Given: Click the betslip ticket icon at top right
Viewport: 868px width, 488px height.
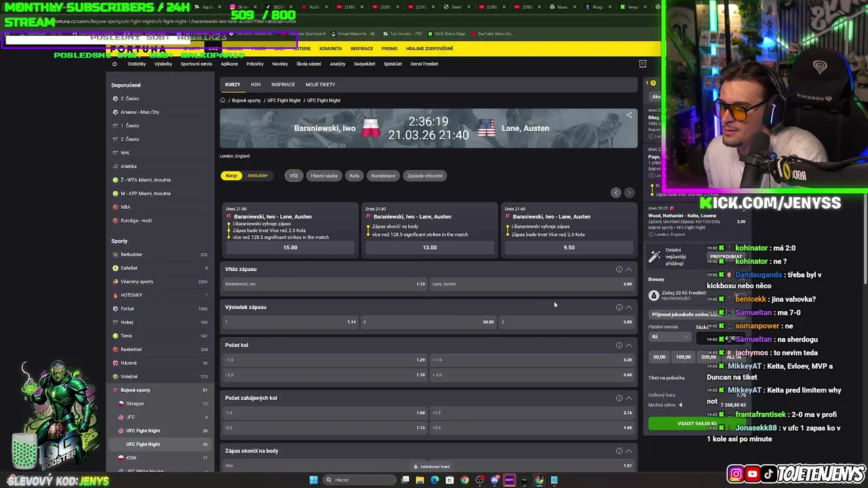Looking at the screenshot, I should pos(643,64).
